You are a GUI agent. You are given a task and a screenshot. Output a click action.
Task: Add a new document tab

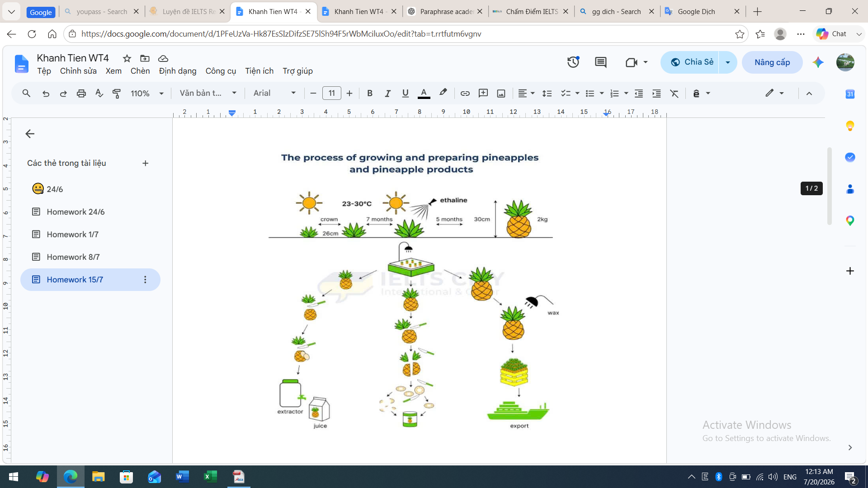pyautogui.click(x=145, y=163)
